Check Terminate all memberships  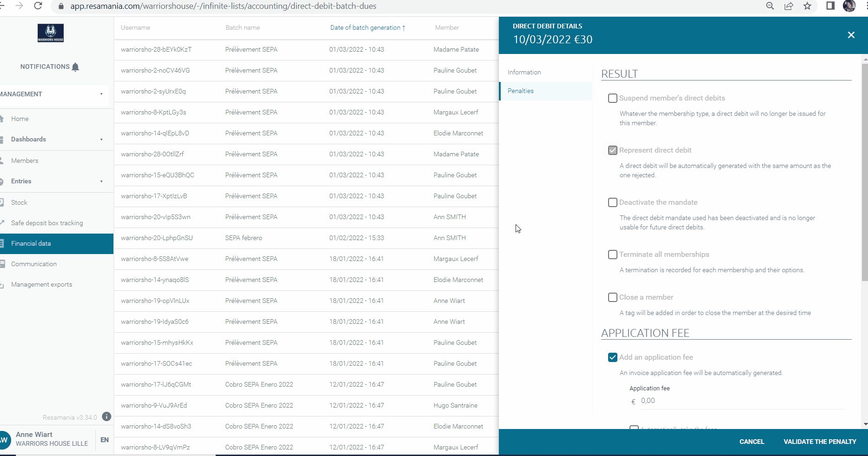click(x=613, y=255)
